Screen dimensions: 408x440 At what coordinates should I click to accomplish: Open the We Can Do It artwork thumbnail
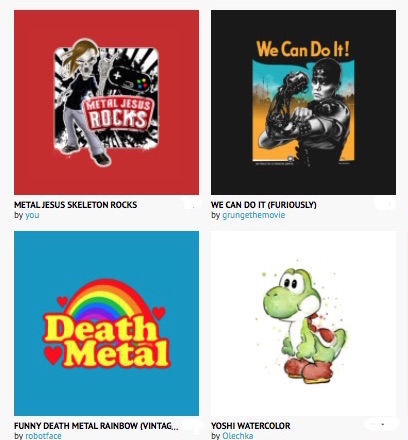click(303, 102)
